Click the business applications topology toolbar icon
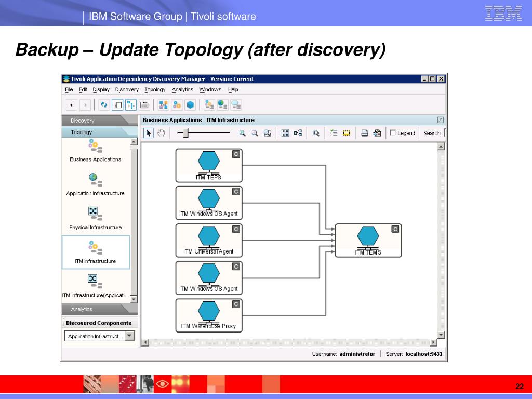The height and width of the screenshot is (399, 532). pyautogui.click(x=209, y=105)
